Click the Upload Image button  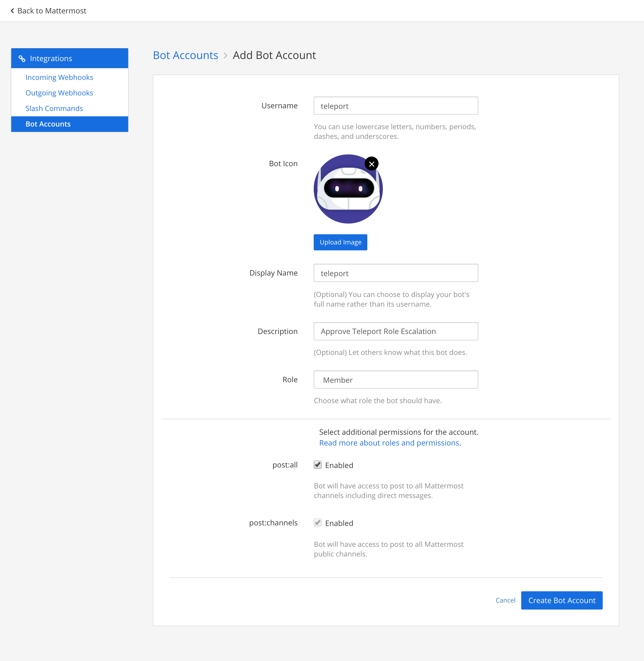(x=340, y=242)
